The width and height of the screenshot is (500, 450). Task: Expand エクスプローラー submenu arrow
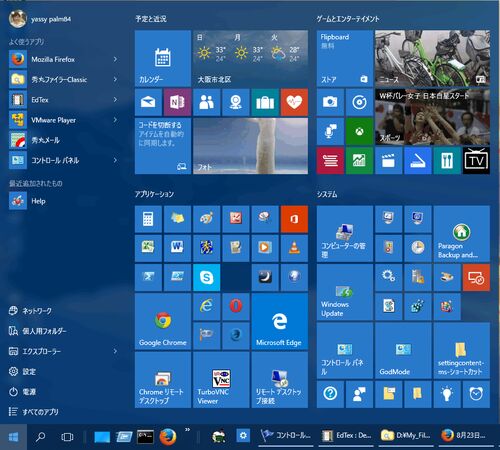(x=115, y=351)
